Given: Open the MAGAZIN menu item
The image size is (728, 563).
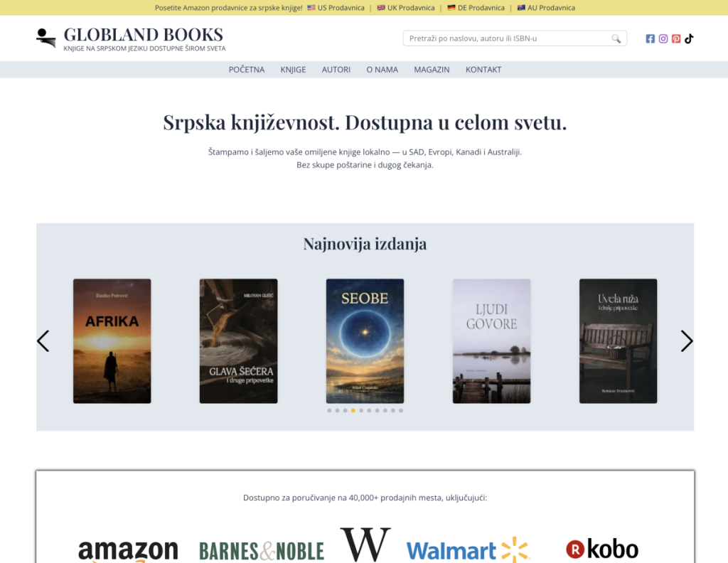Looking at the screenshot, I should pyautogui.click(x=432, y=70).
